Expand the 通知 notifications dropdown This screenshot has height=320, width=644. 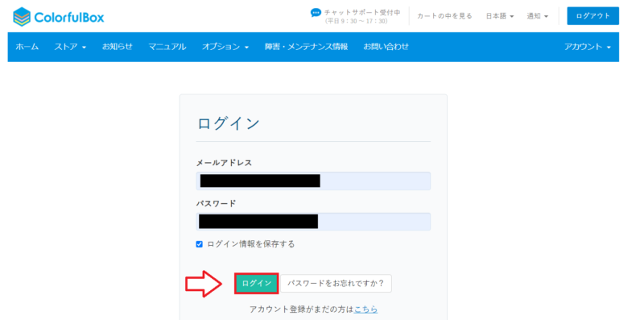[538, 16]
